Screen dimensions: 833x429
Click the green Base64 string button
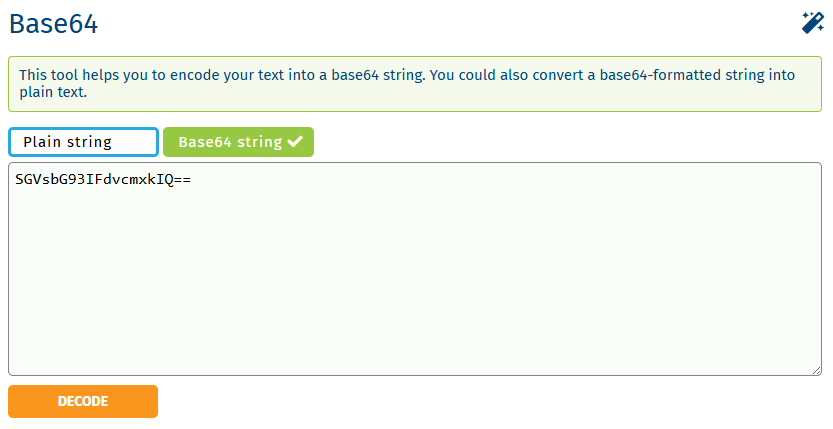(x=238, y=142)
